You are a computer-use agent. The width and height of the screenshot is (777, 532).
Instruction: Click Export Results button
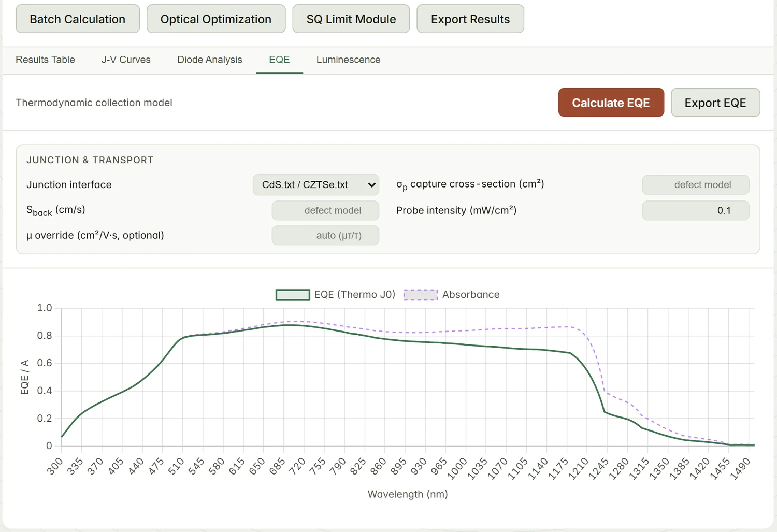pos(470,19)
